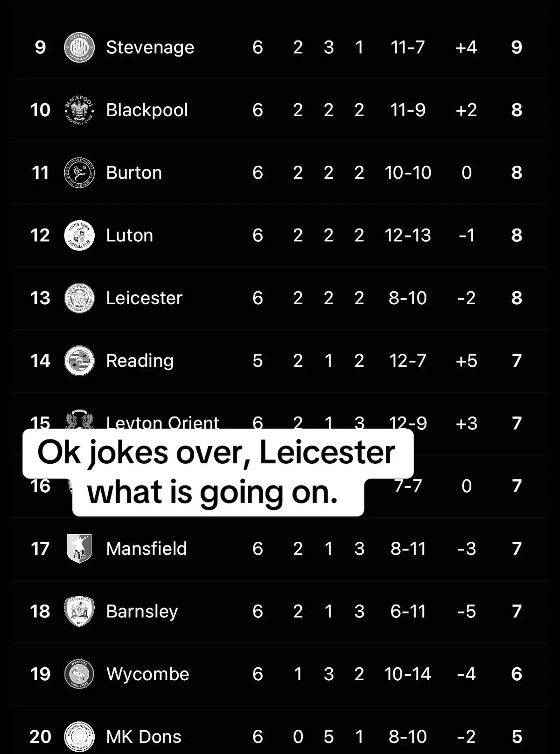Open the Stevenage team name
Viewport: 560px width, 754px height.
[150, 47]
